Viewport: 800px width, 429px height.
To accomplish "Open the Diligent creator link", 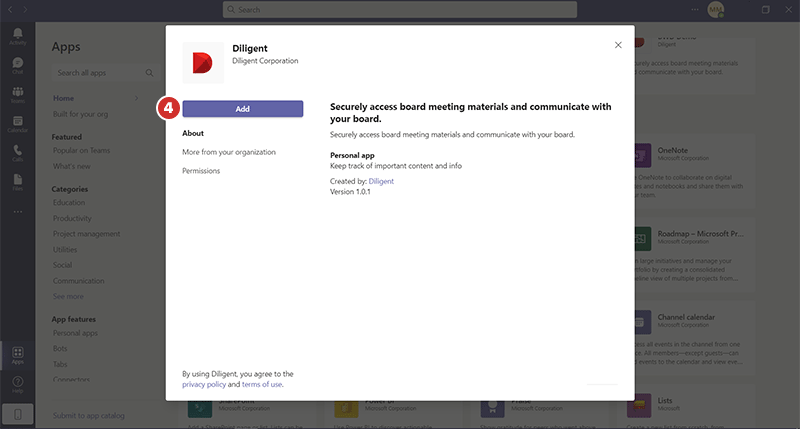I will [382, 180].
